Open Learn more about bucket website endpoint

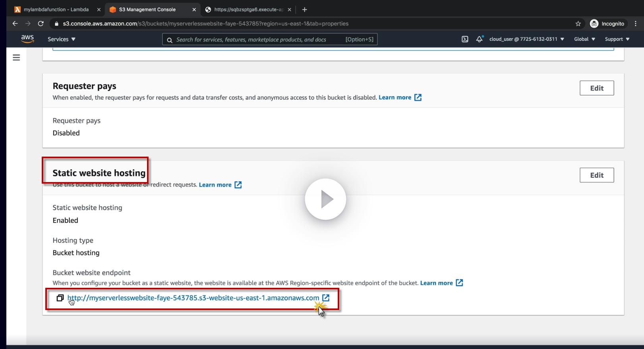tap(436, 283)
